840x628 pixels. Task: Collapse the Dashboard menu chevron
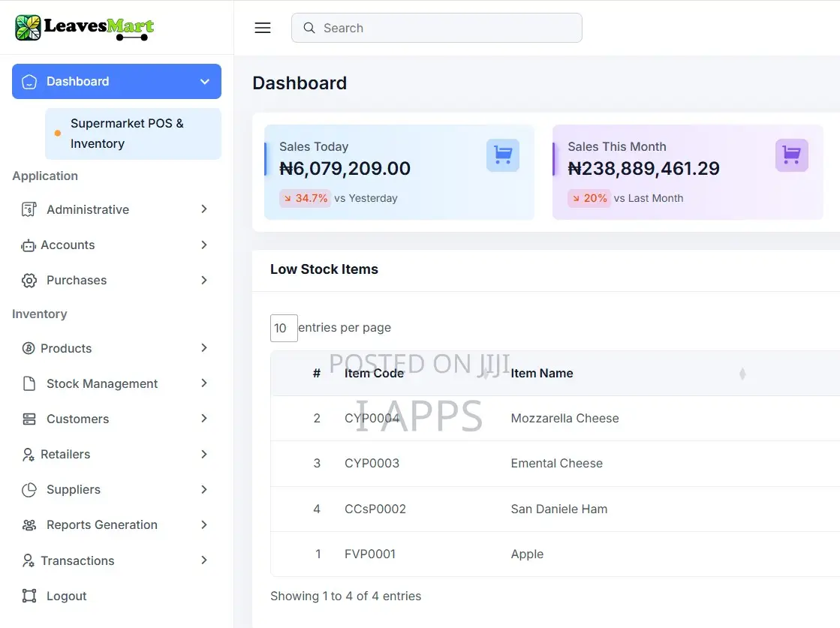pyautogui.click(x=205, y=81)
